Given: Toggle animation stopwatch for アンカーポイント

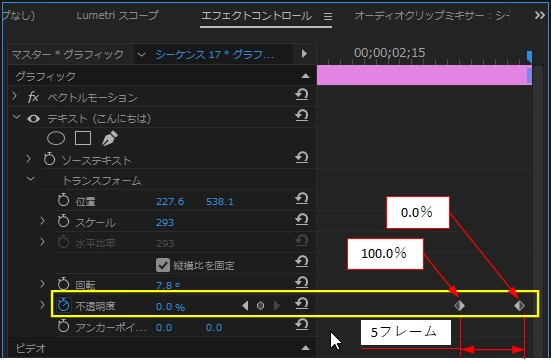Looking at the screenshot, I should coord(63,326).
